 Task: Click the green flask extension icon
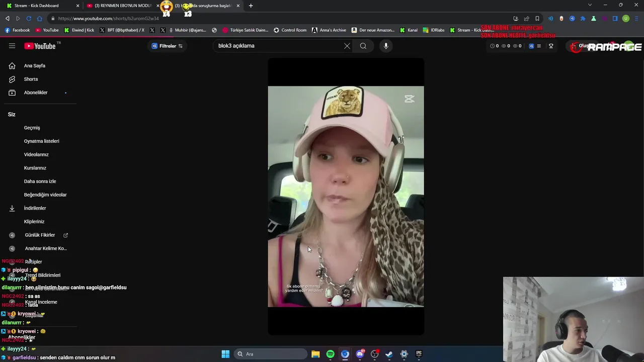click(594, 19)
